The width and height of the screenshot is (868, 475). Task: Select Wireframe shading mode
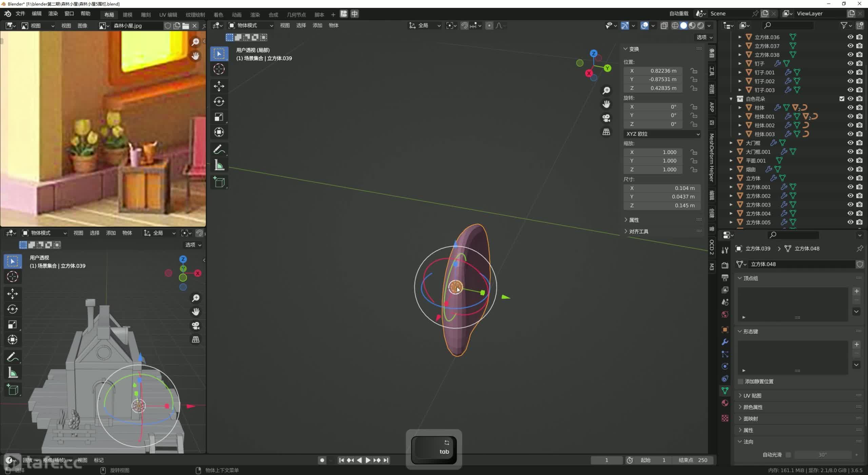pyautogui.click(x=675, y=25)
